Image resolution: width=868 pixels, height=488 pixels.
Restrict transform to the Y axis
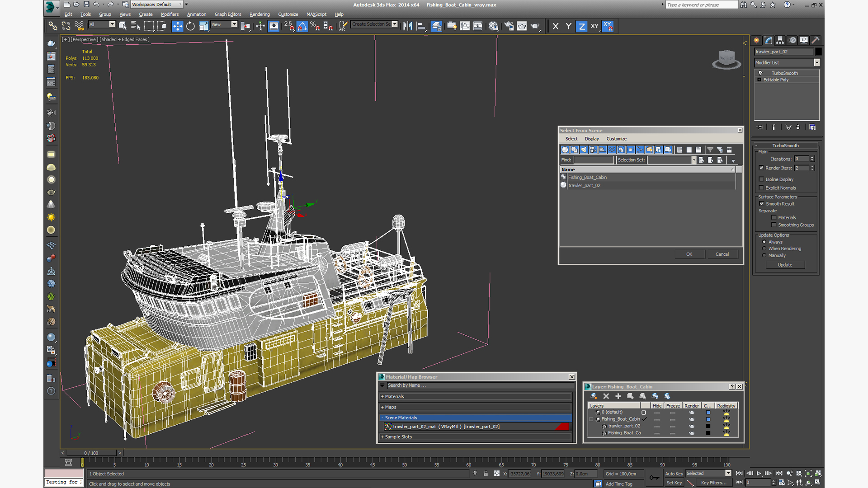tap(569, 26)
